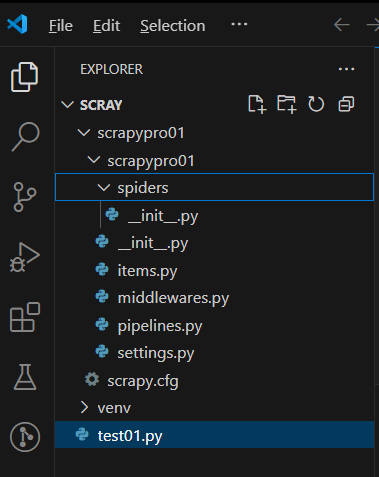Click the Python icon next to test01.py

82,434
